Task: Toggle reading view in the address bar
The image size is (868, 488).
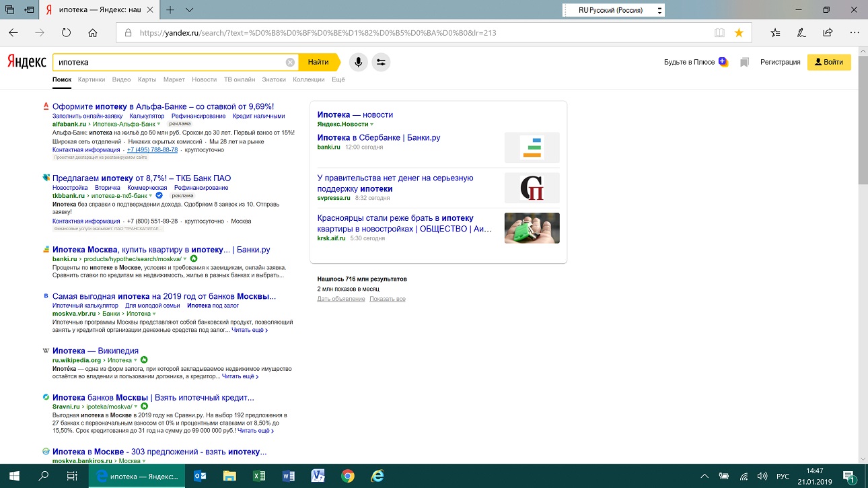Action: point(719,32)
